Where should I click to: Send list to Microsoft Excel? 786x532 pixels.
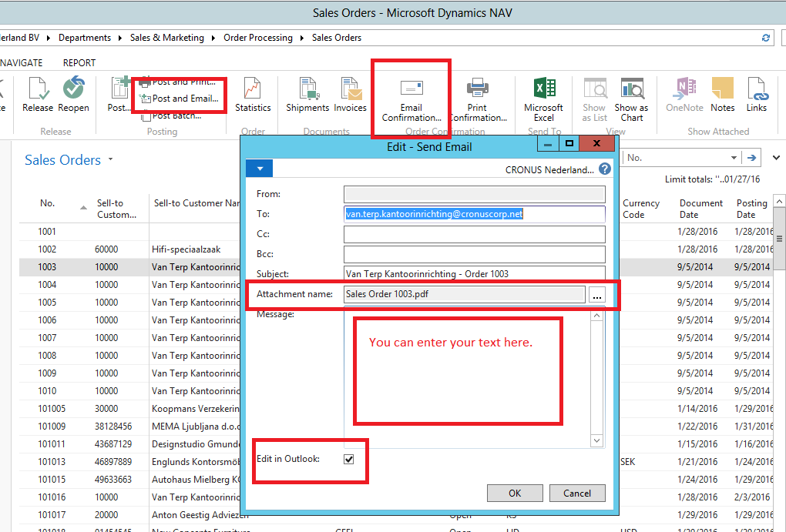point(544,99)
